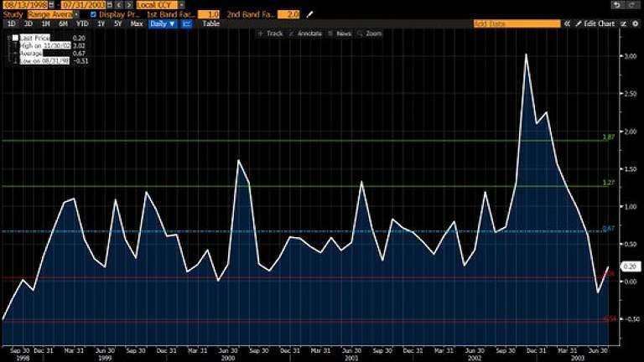Image resolution: width=644 pixels, height=362 pixels.
Task: Shift date range forward with right arrow
Action: (129, 5)
